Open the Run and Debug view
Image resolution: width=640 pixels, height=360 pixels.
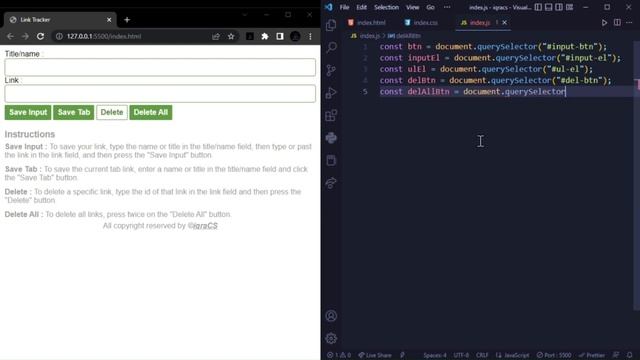click(331, 93)
